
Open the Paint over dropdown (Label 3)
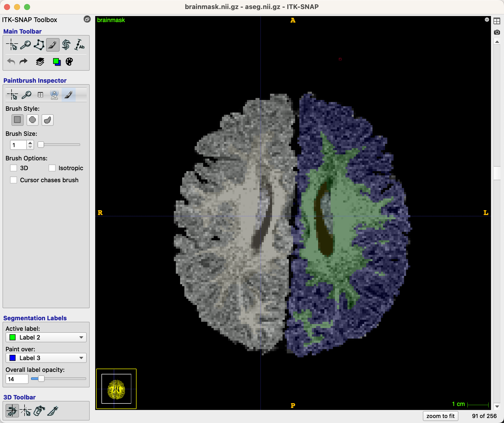[46, 358]
